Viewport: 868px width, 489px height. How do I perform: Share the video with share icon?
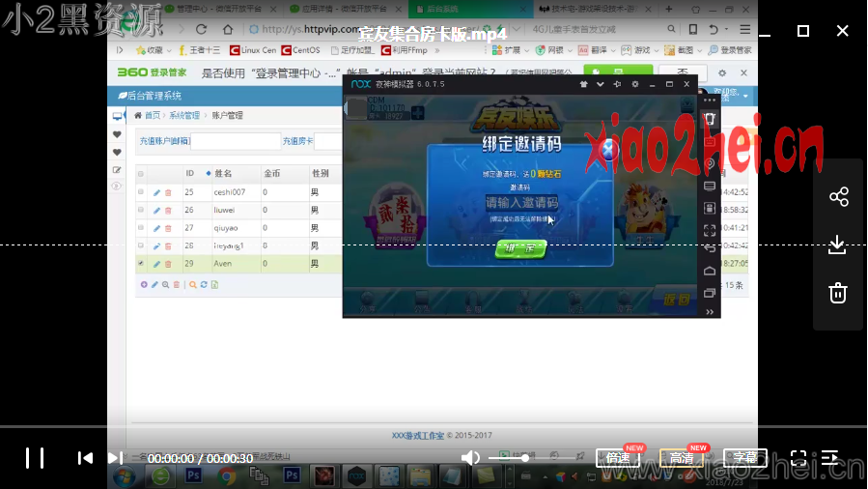839,196
